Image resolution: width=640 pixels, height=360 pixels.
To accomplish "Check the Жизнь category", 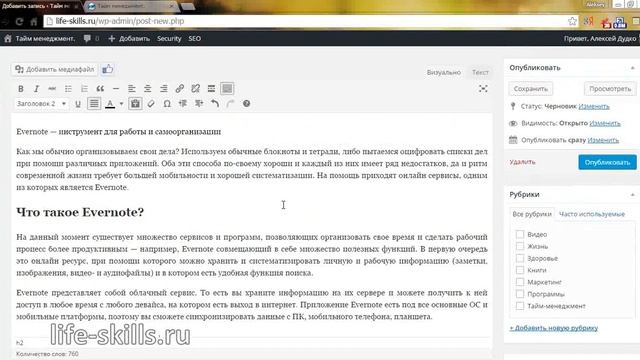I will point(520,246).
